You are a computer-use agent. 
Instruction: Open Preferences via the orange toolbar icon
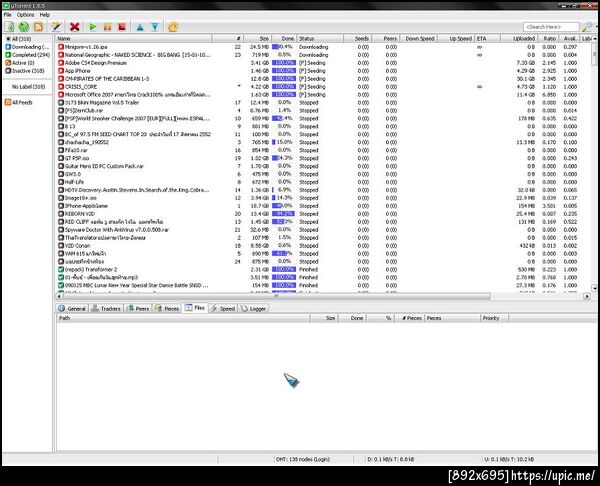click(173, 27)
